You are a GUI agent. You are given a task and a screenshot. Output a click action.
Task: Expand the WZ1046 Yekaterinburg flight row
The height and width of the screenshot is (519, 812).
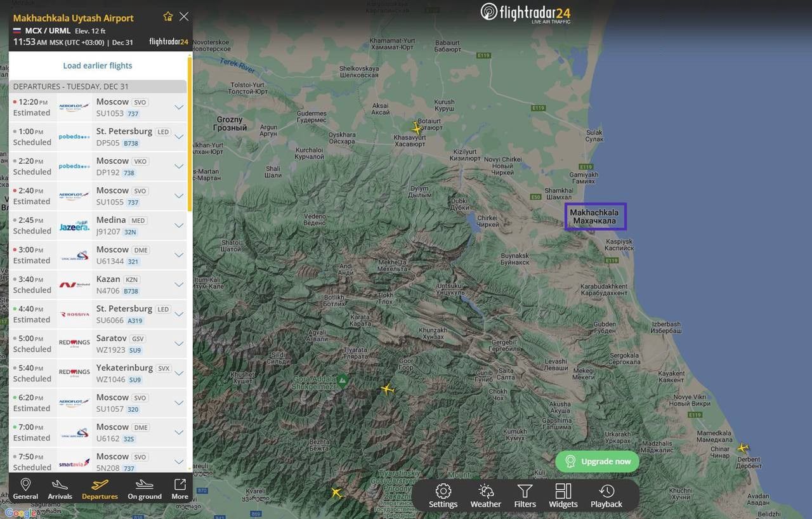[x=179, y=373]
